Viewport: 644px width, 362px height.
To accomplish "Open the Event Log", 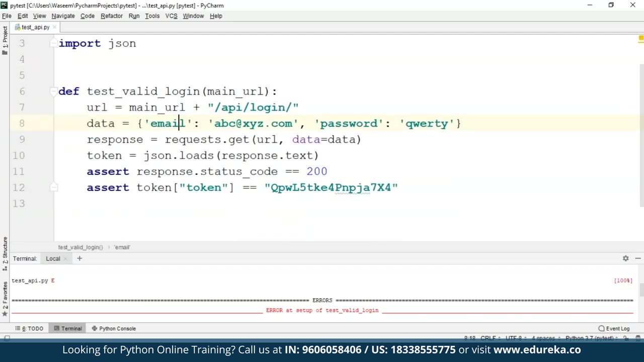I will (x=614, y=328).
